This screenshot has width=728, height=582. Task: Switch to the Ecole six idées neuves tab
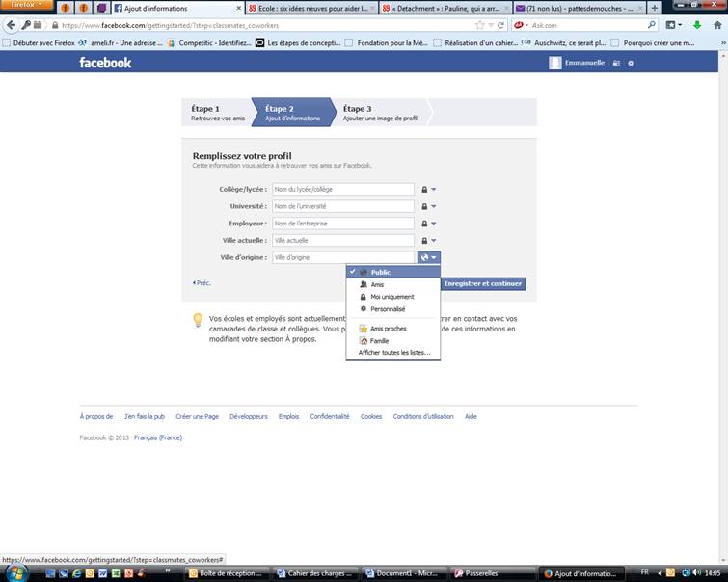tap(312, 8)
